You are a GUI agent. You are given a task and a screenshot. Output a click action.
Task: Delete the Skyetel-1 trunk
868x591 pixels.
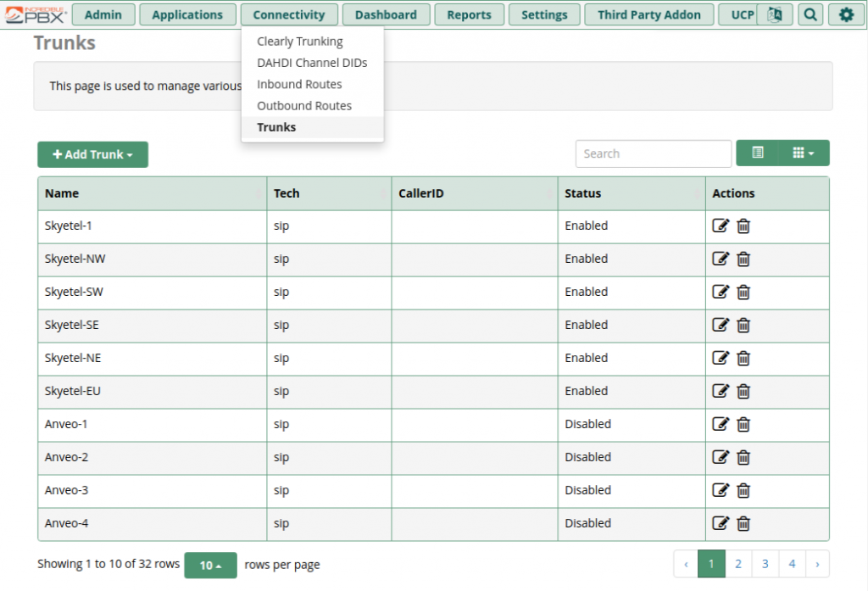(x=743, y=226)
